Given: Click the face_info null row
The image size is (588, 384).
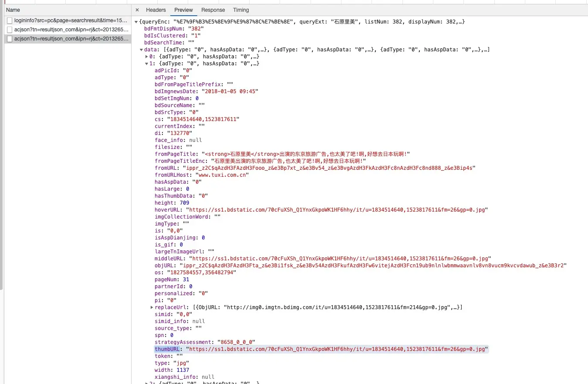Looking at the screenshot, I should [x=178, y=140].
